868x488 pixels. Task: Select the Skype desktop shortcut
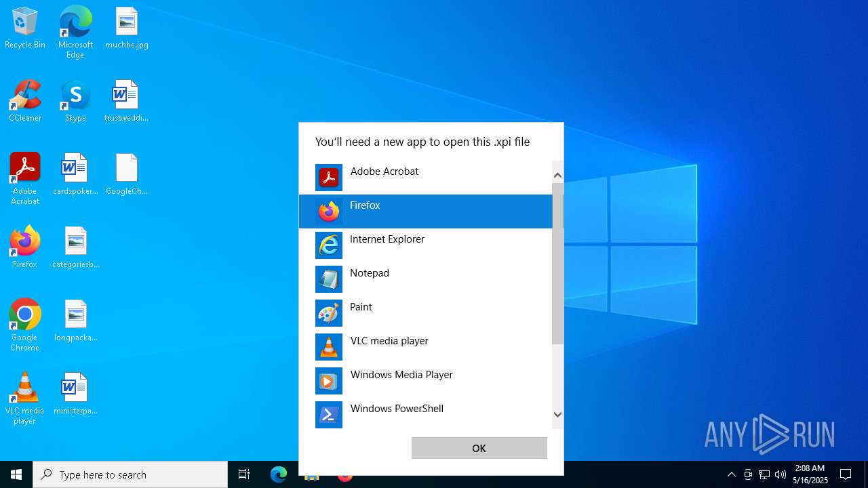coord(75,102)
